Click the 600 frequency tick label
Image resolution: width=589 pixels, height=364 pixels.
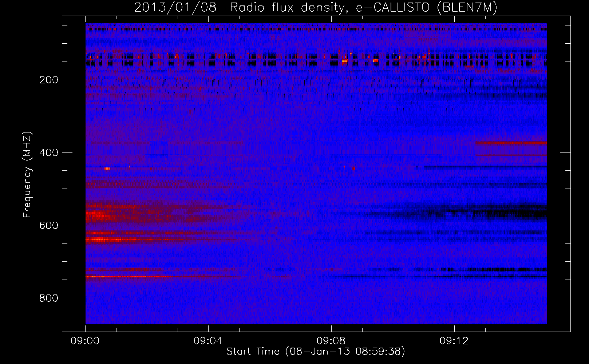[x=49, y=225]
